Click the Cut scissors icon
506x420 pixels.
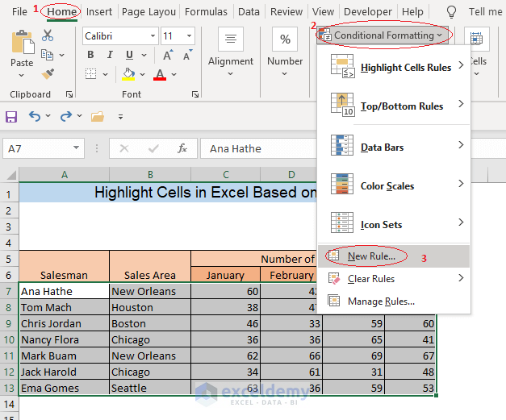tap(48, 35)
